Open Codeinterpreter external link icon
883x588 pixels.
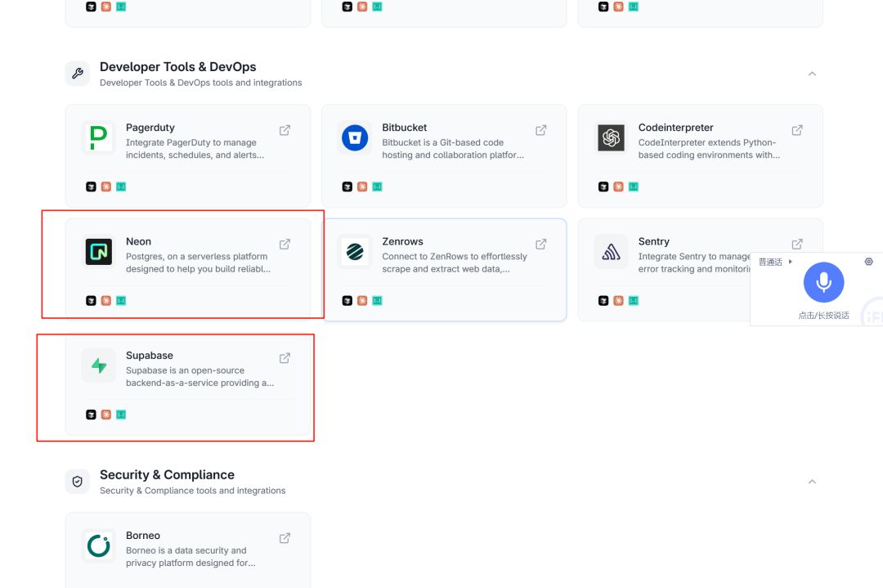797,130
